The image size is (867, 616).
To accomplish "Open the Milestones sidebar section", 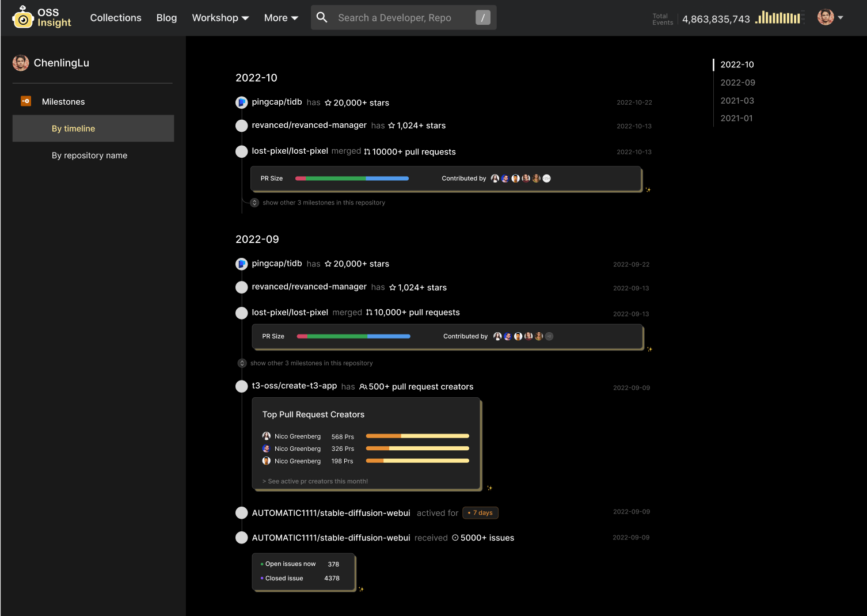I will point(63,102).
